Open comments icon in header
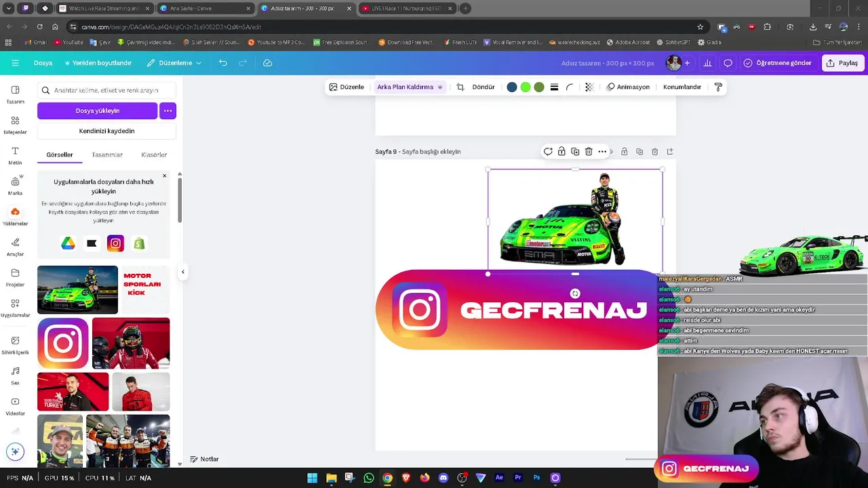The image size is (868, 488). point(728,63)
